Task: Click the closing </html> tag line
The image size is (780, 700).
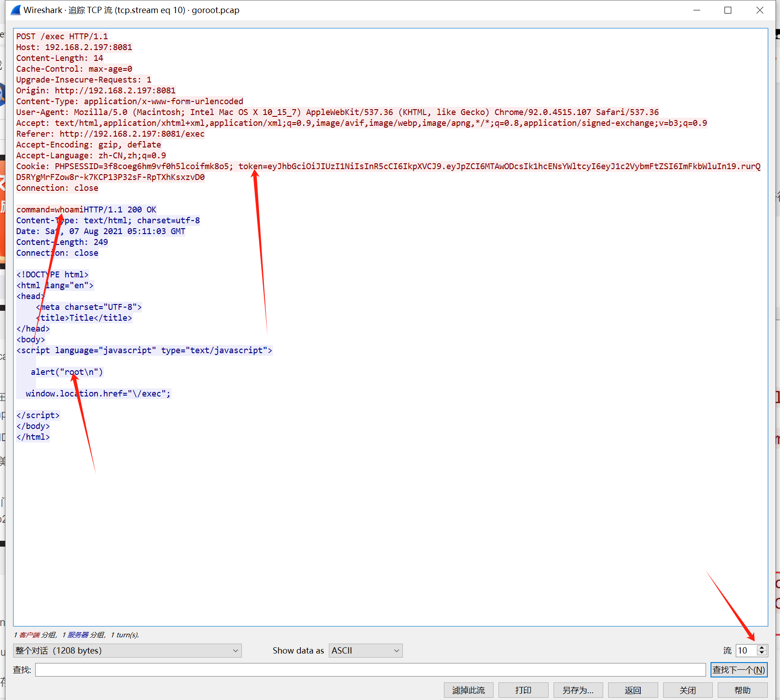Action: pyautogui.click(x=33, y=437)
